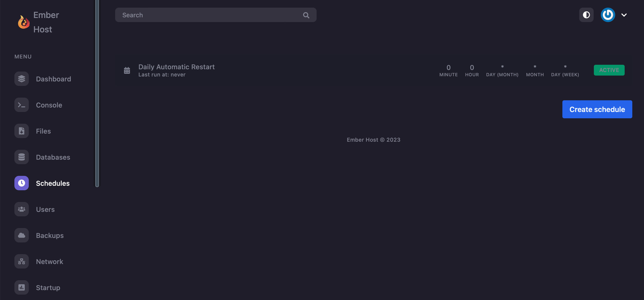Image resolution: width=644 pixels, height=300 pixels.
Task: Click the green ACTIVE status badge
Action: [609, 70]
